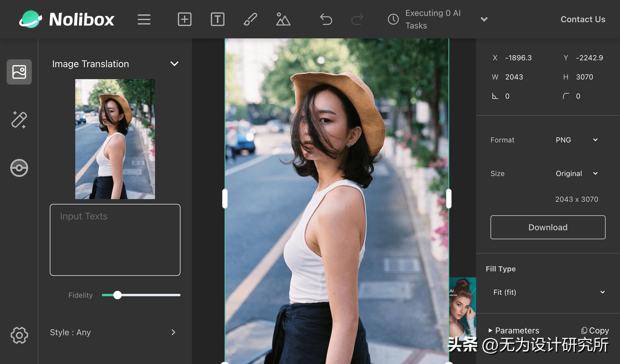Image resolution: width=620 pixels, height=364 pixels.
Task: Select the Text tool
Action: pos(218,19)
